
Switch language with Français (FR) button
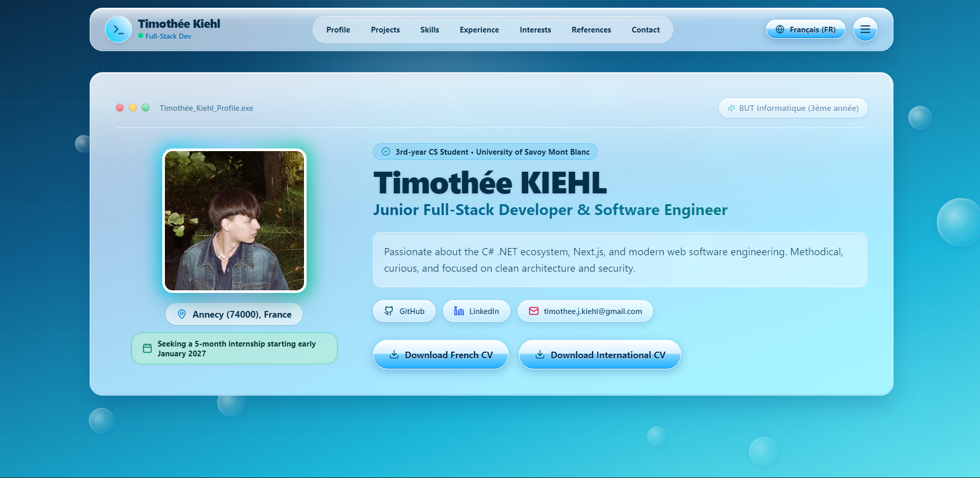806,29
